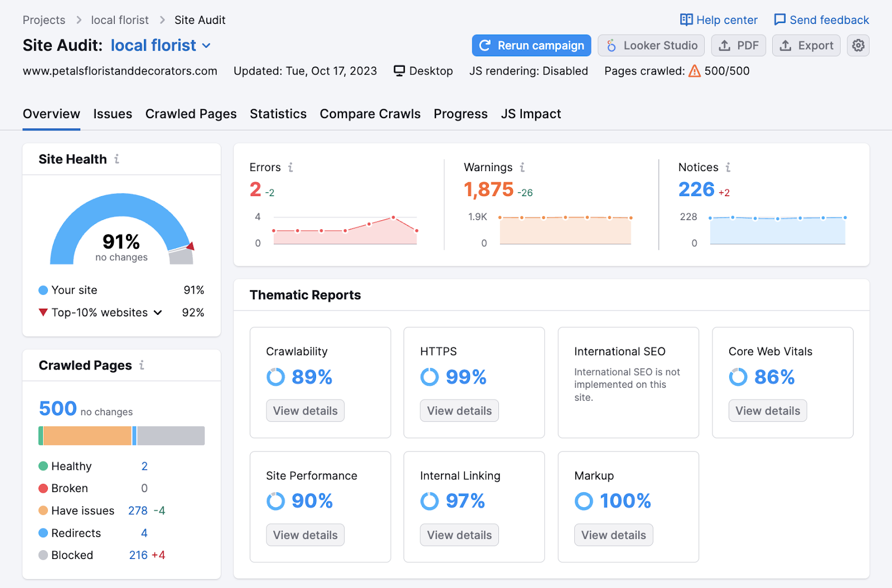Click the Warnings trend chart

[x=565, y=230]
